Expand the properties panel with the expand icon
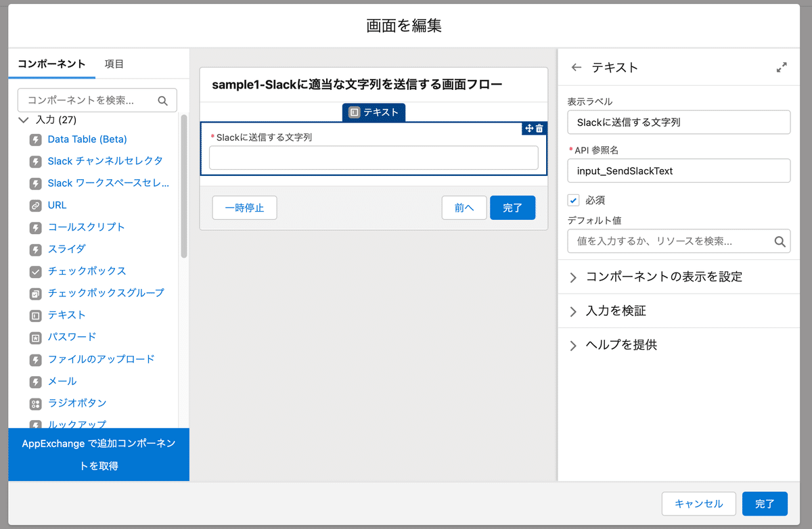 [x=782, y=68]
